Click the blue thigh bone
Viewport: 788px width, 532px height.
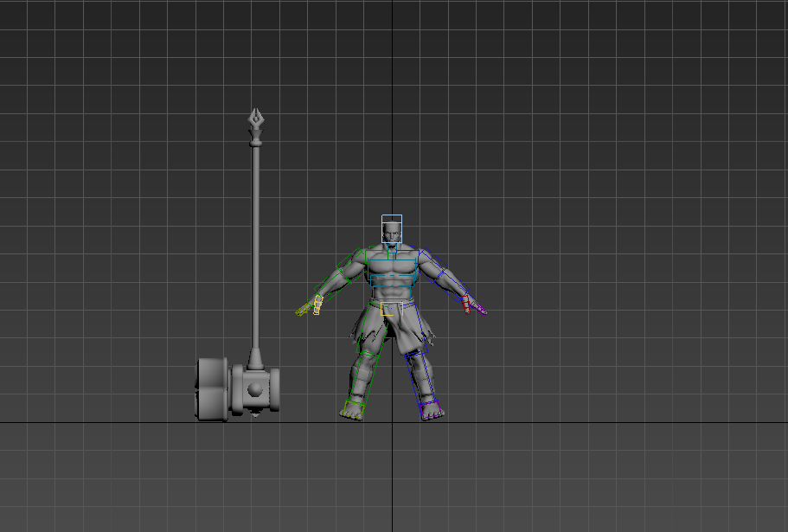(414, 332)
